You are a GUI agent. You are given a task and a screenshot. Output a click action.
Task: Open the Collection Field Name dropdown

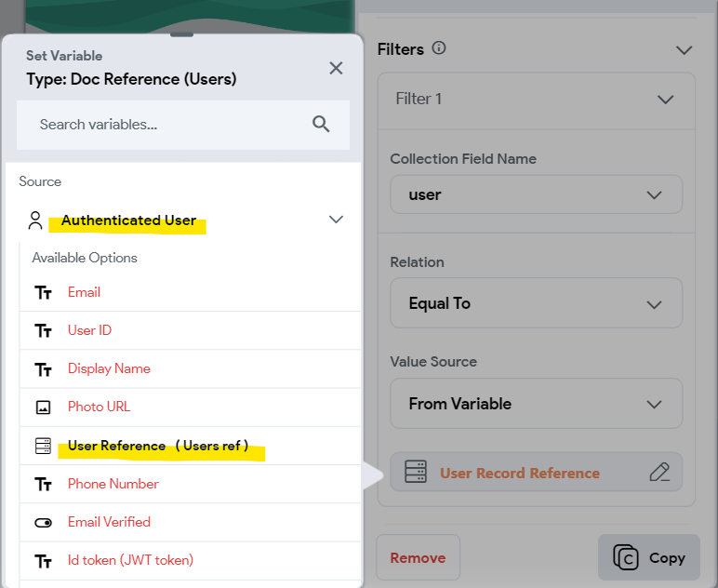(x=537, y=194)
